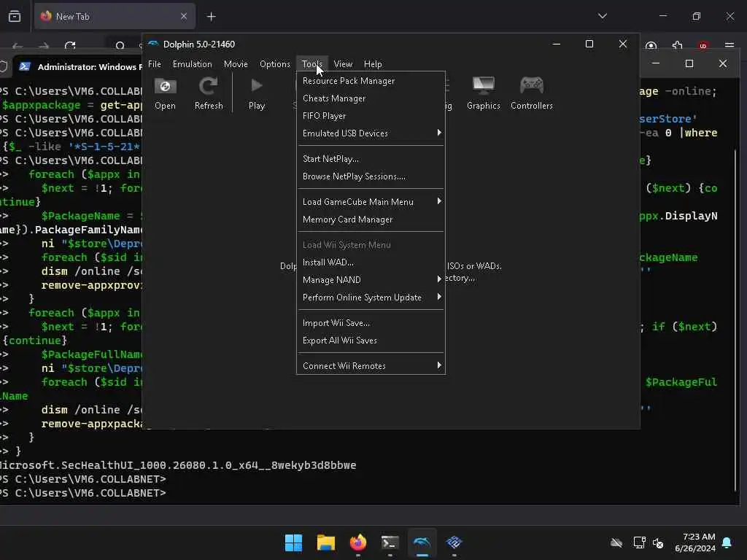Expand Emulated USB Devices submenu
Screen dimensions: 747x560
371,133
